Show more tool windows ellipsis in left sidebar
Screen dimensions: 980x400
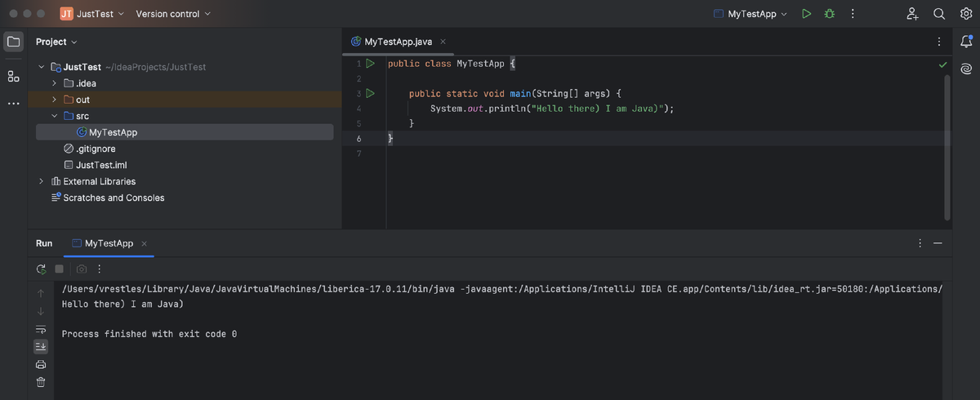13,104
